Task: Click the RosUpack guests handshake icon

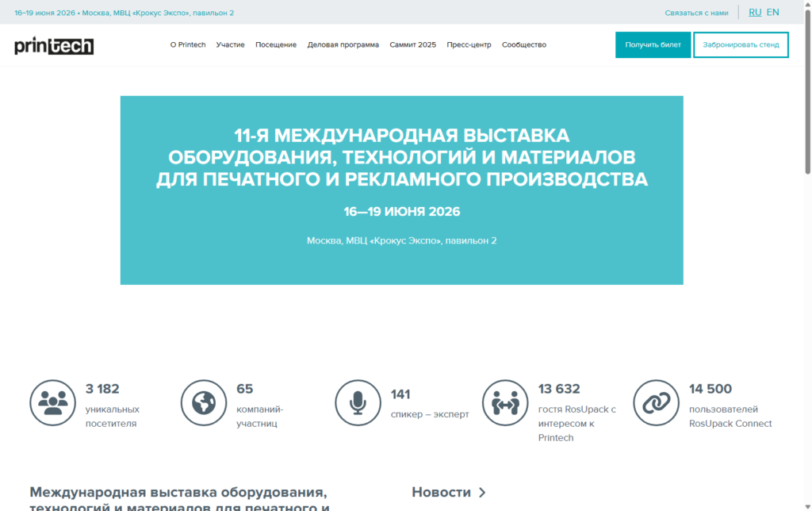Action: click(x=505, y=403)
